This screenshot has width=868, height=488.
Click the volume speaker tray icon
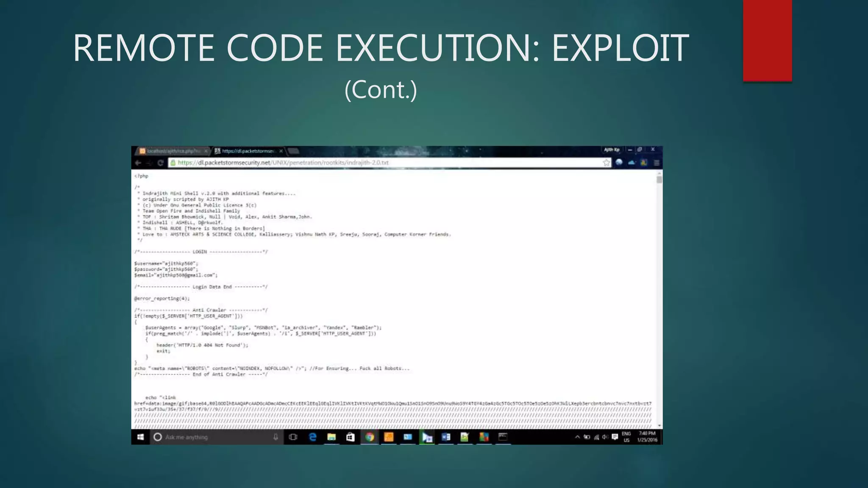pos(605,437)
